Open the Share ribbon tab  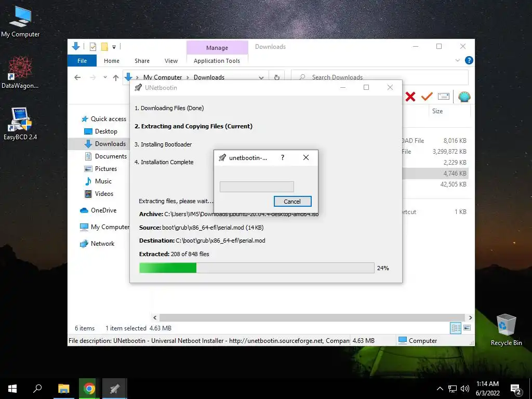click(x=142, y=61)
